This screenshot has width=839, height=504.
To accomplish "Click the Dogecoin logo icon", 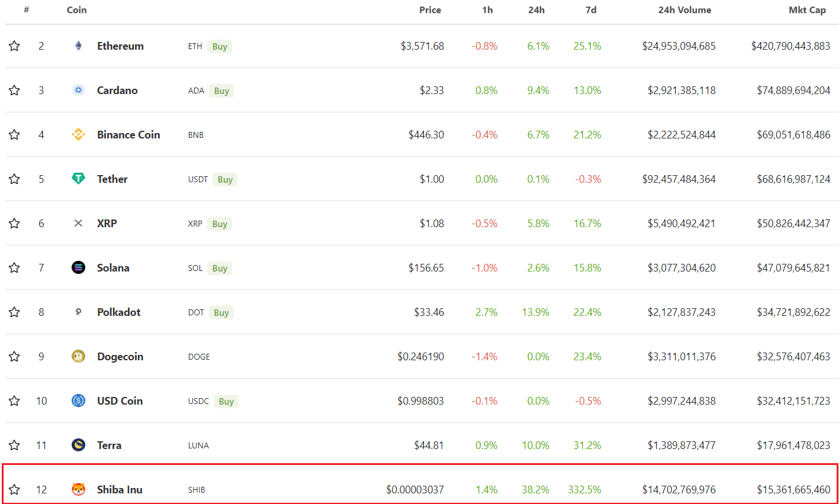I will pos(78,356).
